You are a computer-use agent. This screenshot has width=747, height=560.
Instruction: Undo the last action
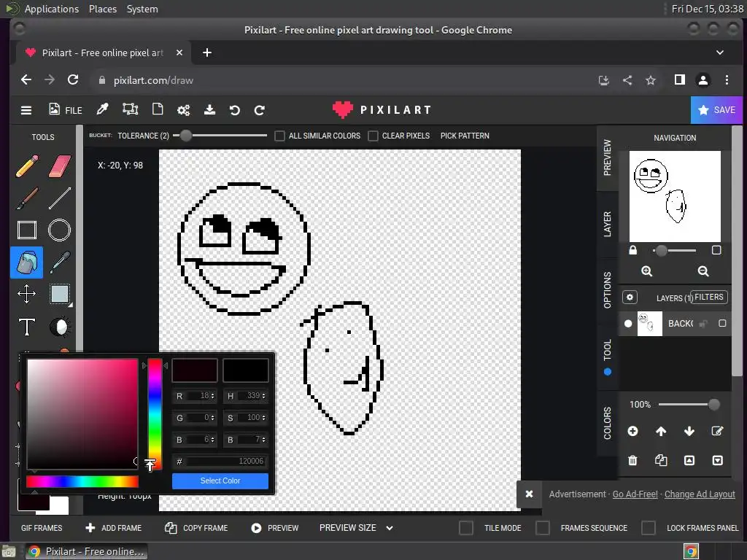pos(234,111)
